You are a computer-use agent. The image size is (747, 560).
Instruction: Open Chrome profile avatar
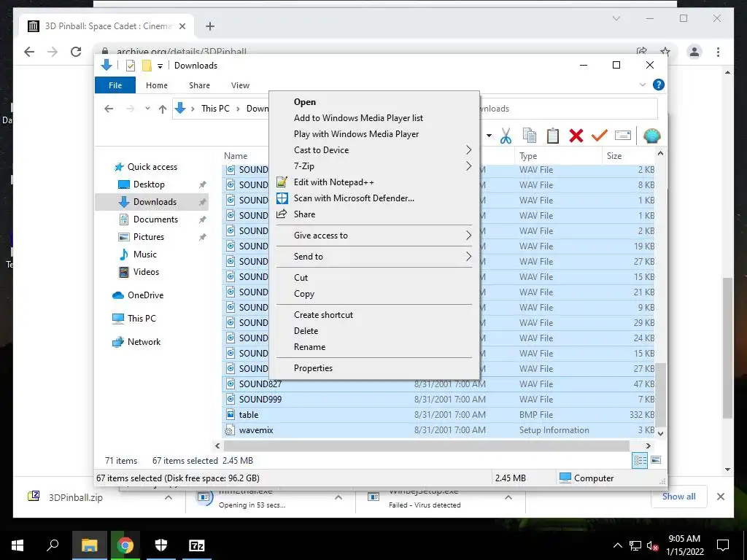[x=694, y=52]
